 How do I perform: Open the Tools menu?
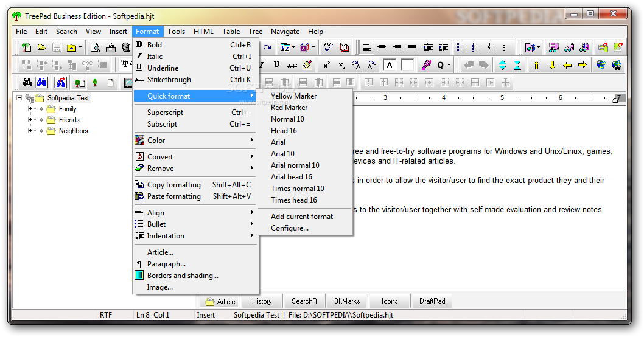coord(176,32)
